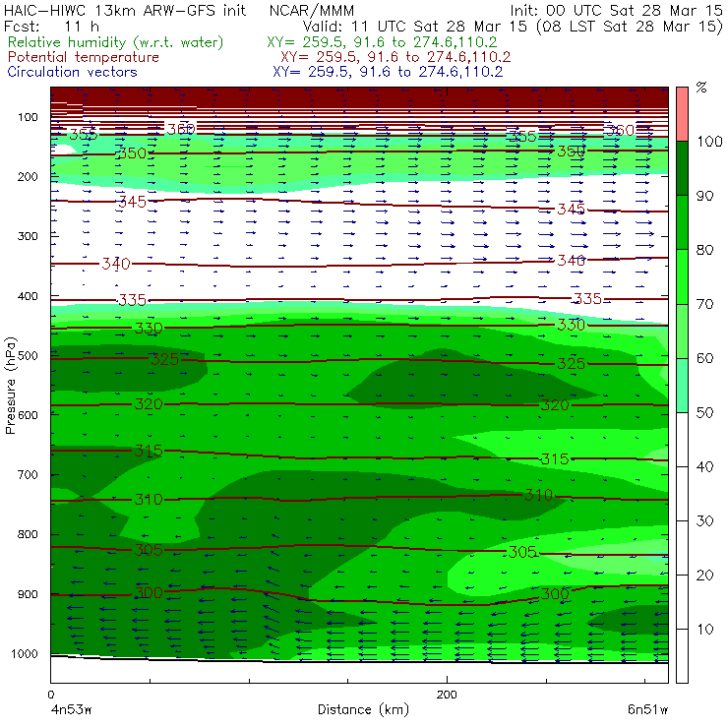The width and height of the screenshot is (728, 728).
Task: Click the '4n53w' start location label
Action: point(71,709)
